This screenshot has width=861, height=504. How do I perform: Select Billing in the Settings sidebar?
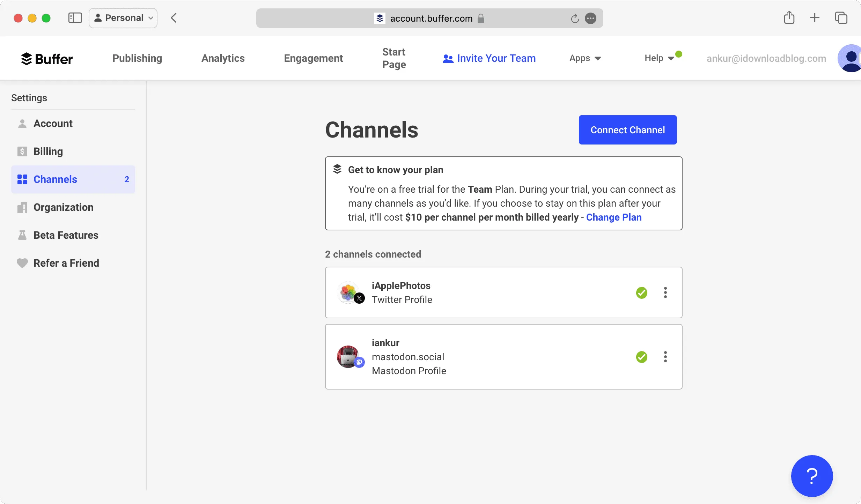click(x=73, y=151)
